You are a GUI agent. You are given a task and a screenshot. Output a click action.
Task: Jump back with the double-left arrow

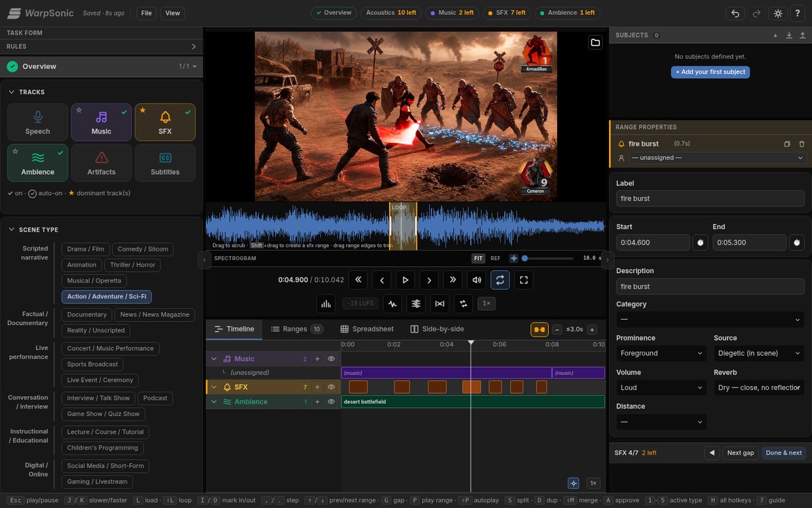359,280
